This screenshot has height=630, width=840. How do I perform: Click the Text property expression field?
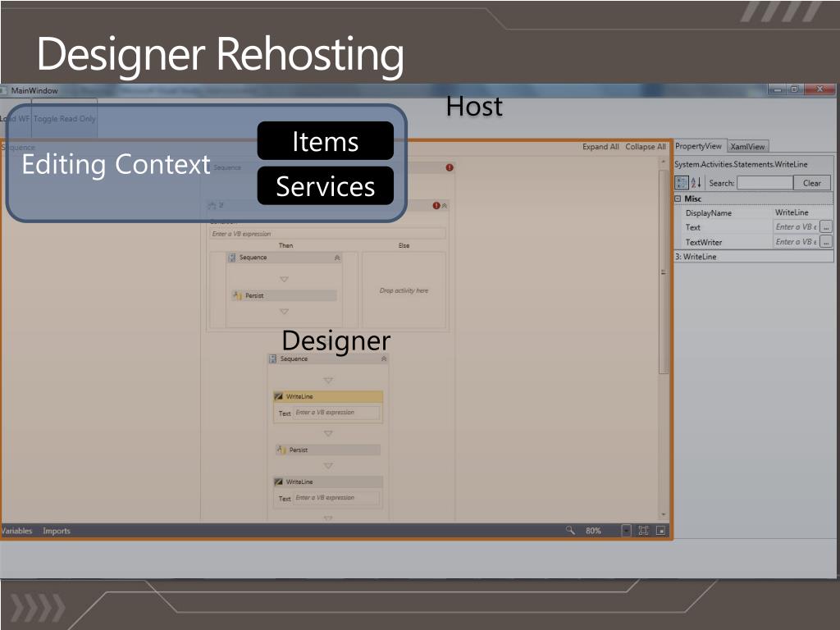[796, 227]
